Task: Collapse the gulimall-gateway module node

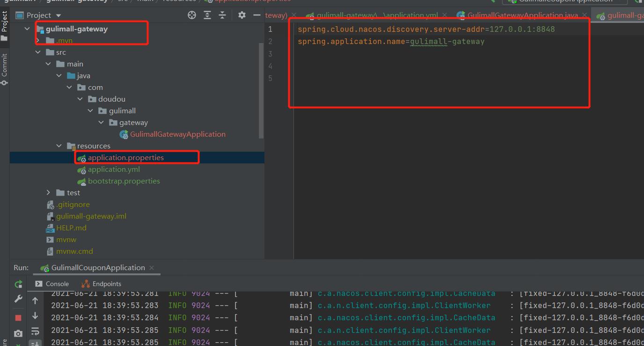Action: [27, 29]
